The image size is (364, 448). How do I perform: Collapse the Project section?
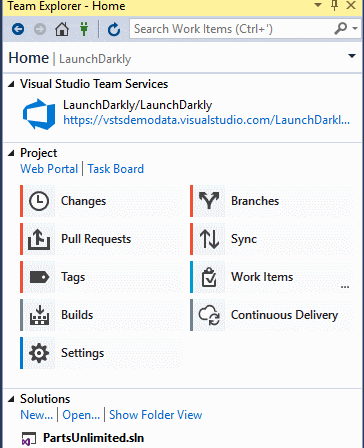click(x=11, y=153)
